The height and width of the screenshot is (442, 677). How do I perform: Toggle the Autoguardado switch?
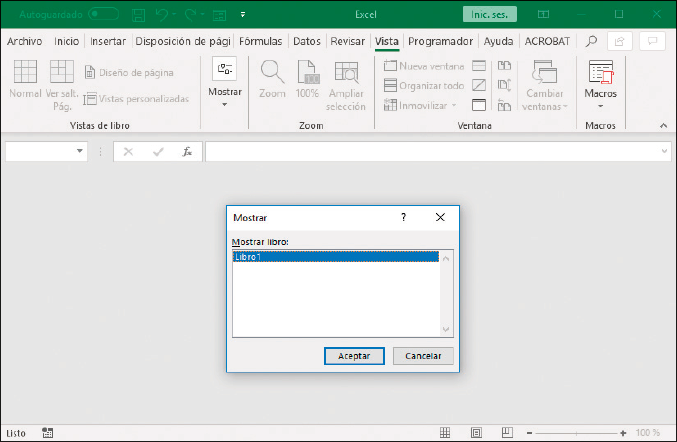pyautogui.click(x=103, y=15)
